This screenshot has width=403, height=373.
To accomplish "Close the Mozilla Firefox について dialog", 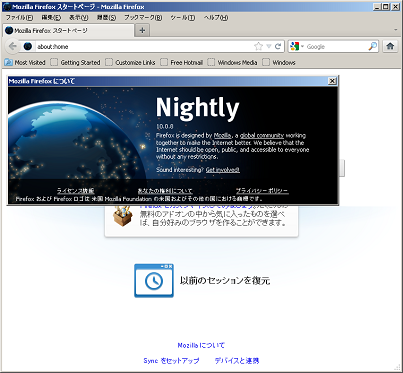I will 332,81.
